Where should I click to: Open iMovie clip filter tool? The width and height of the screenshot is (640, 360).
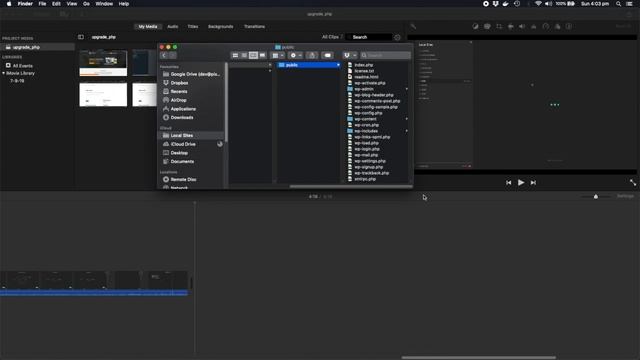pos(558,27)
